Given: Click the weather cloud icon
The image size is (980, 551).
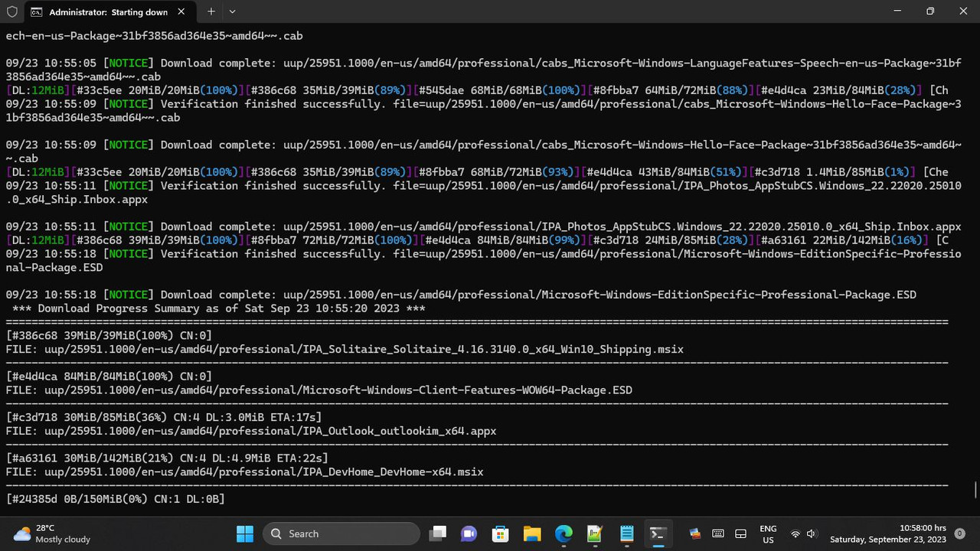Looking at the screenshot, I should (x=22, y=533).
